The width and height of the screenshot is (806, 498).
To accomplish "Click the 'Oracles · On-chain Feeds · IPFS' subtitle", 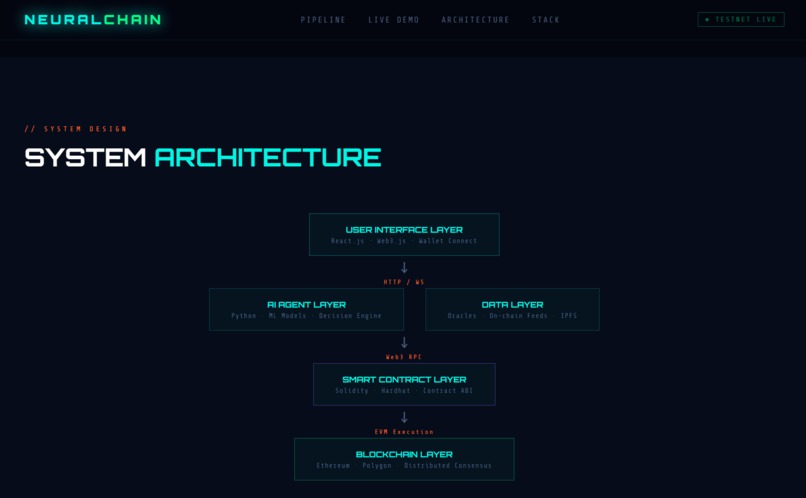I will click(x=512, y=316).
